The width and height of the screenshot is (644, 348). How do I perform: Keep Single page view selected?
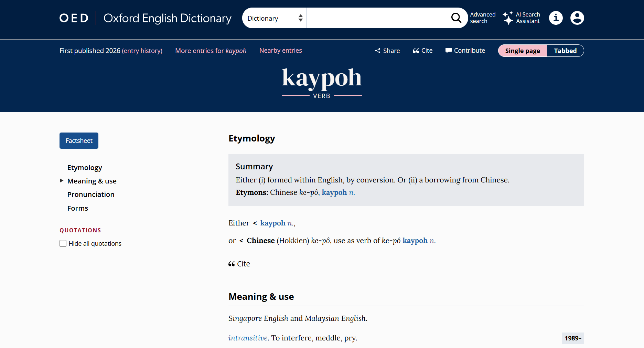click(x=522, y=50)
